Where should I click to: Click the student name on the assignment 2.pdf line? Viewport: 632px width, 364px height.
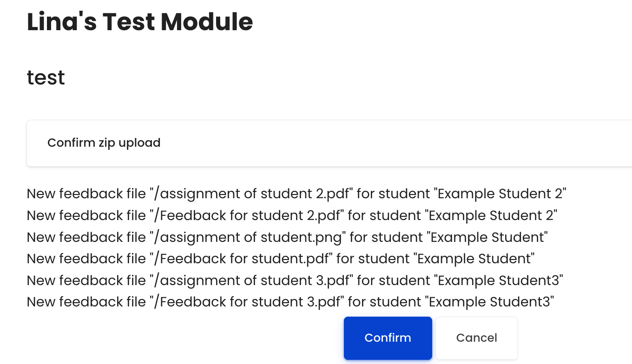(500, 194)
